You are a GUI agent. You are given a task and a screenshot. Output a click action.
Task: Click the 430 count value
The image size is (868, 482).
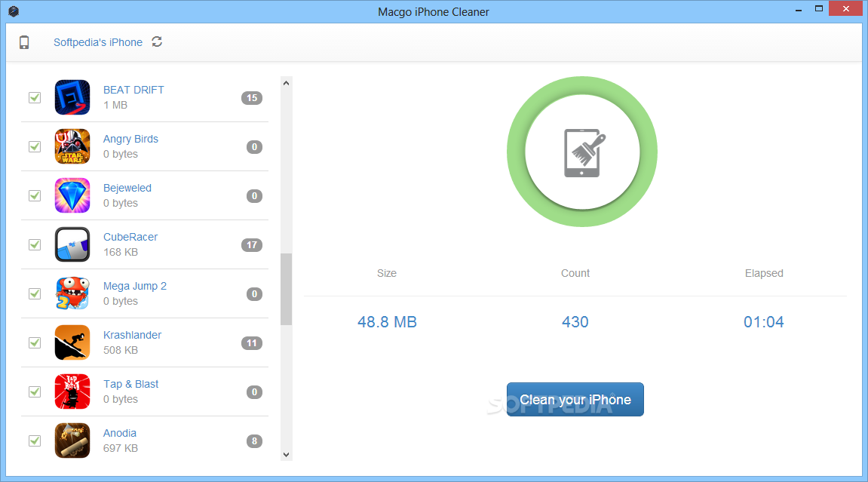coord(575,322)
